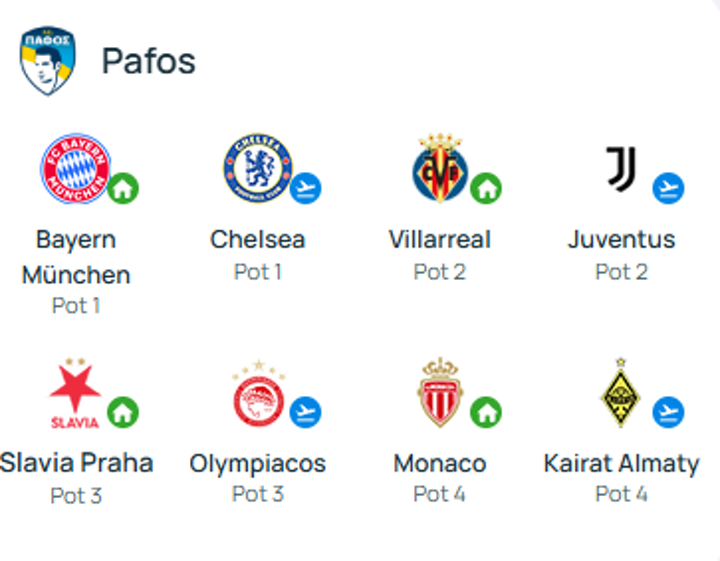The image size is (720, 561).
Task: Click the Slavia Praha star logo
Action: (75, 393)
